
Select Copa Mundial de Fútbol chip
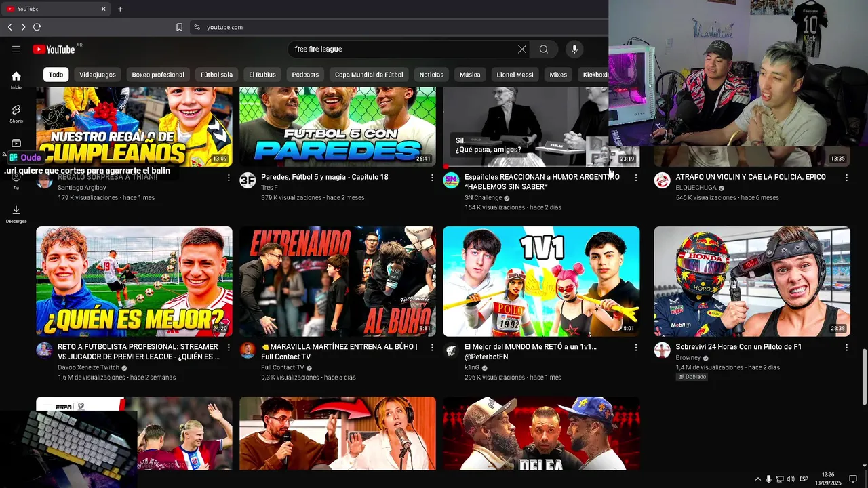click(369, 75)
